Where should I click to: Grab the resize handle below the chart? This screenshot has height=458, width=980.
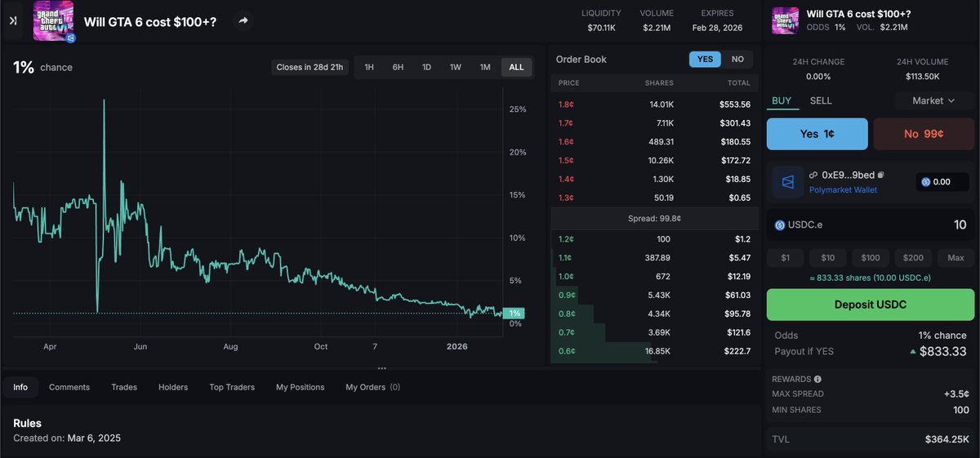point(381,369)
